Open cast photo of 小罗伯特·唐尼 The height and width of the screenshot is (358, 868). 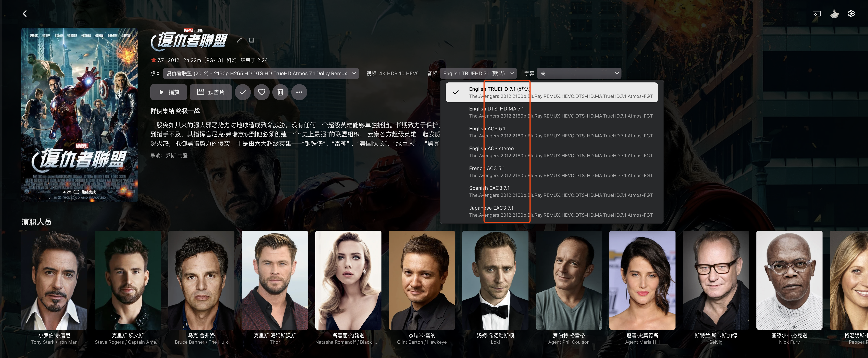click(54, 280)
